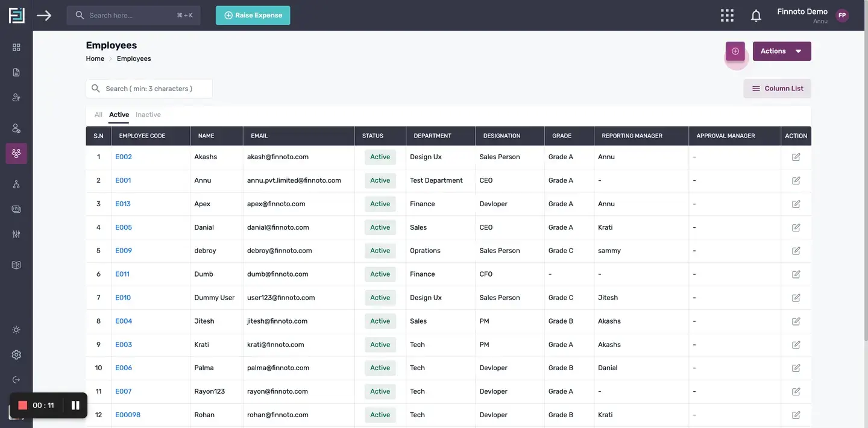Edit the Dumb employee row
The height and width of the screenshot is (428, 868).
796,274
